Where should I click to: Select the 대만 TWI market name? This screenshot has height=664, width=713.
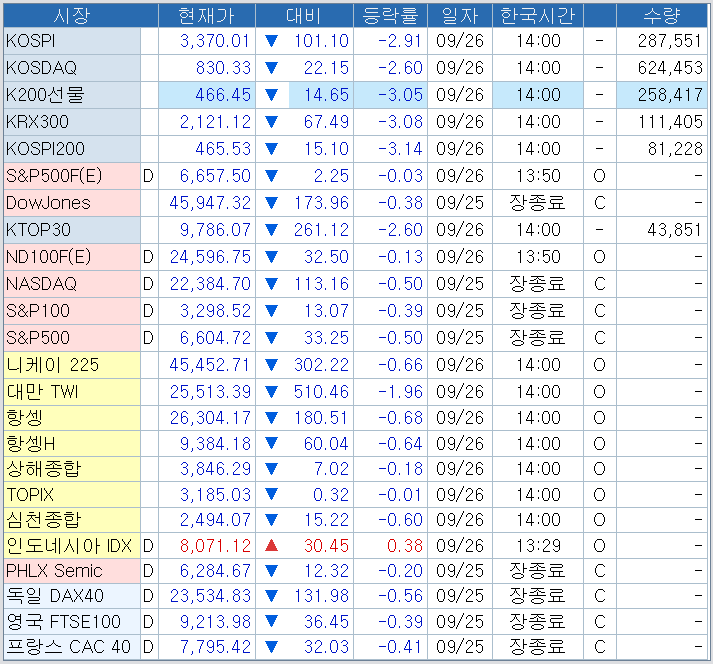42,391
